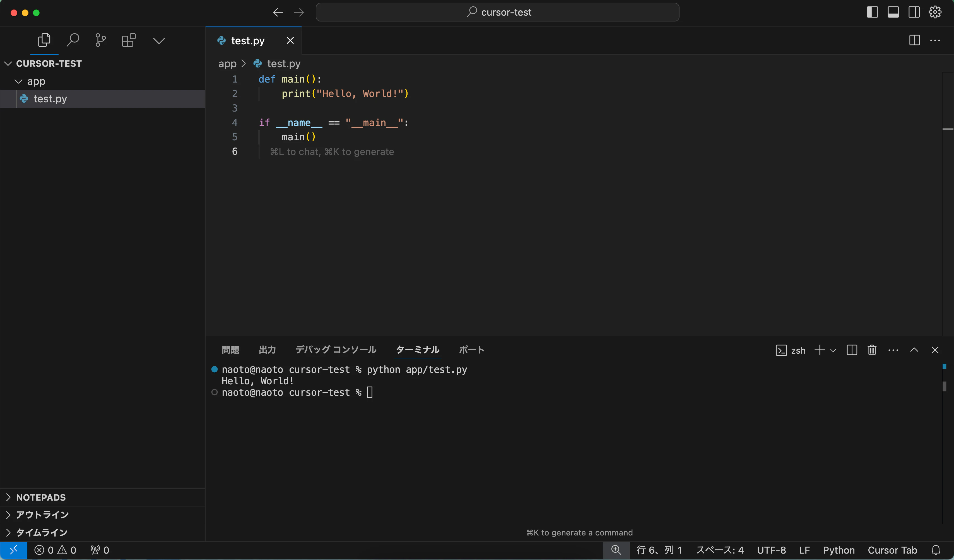The image size is (954, 560).
Task: Open the Explorer files view icon
Action: point(44,40)
